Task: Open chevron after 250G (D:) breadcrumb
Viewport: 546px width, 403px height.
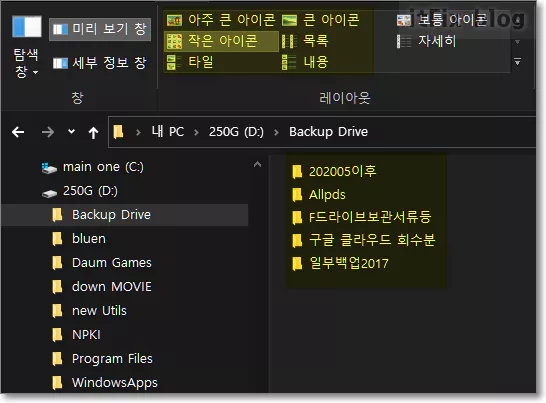Action: coord(276,132)
